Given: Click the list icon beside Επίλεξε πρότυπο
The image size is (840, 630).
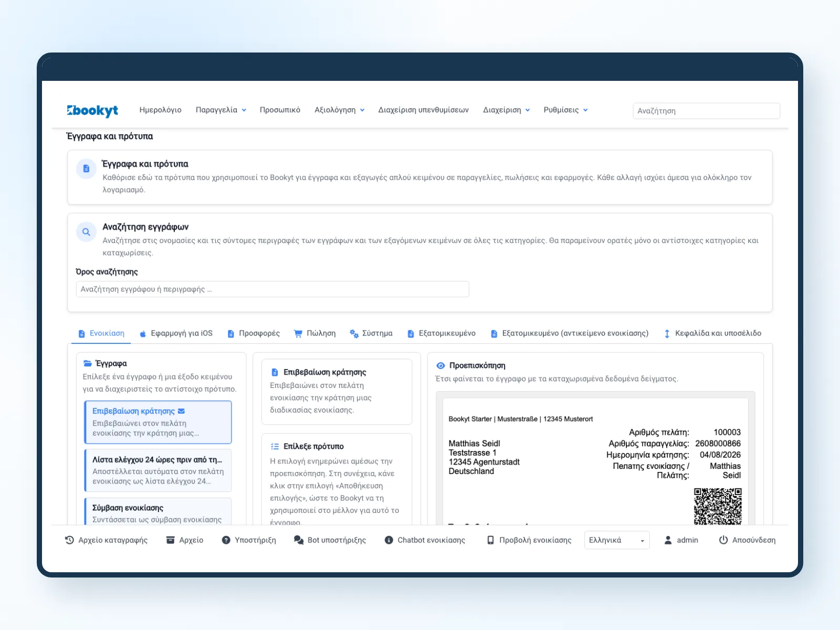Looking at the screenshot, I should 275,446.
